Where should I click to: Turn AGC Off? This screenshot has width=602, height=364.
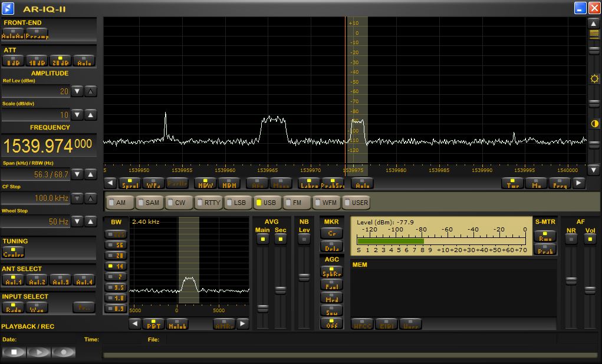click(331, 323)
